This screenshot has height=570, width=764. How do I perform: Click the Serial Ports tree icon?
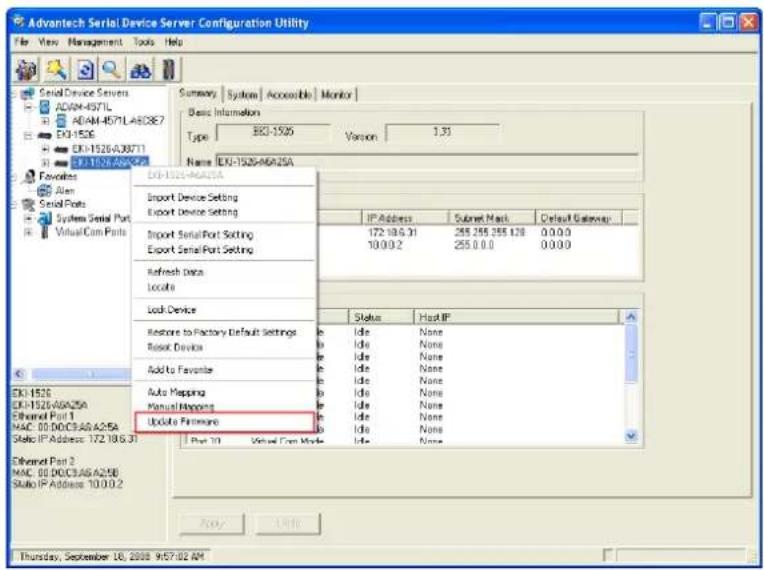(x=29, y=204)
